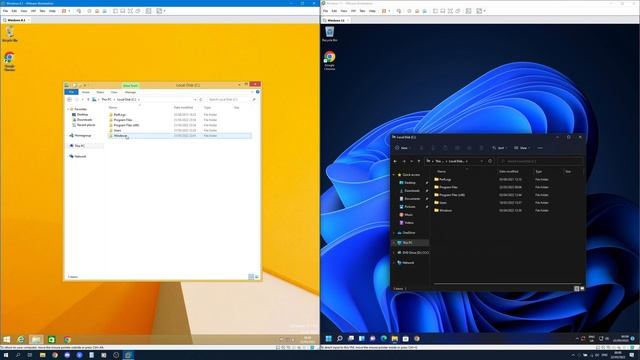Click the Windows 11 Start button
The height and width of the screenshot is (360, 640).
pos(329,338)
